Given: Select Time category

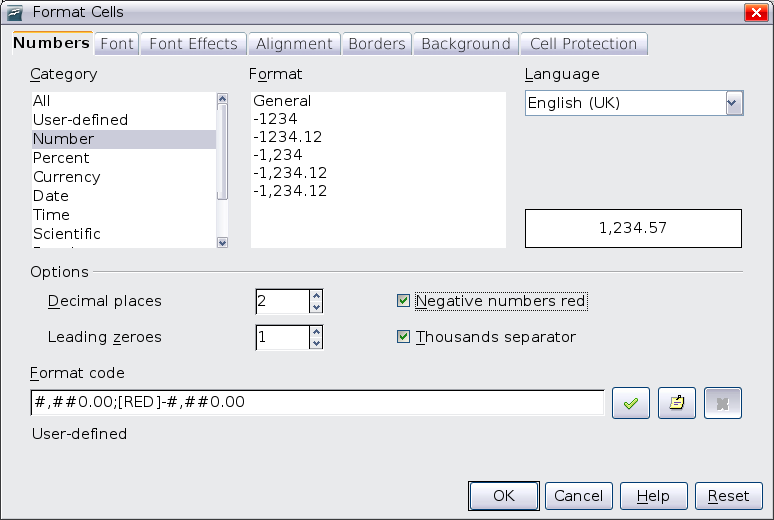Looking at the screenshot, I should click(123, 215).
